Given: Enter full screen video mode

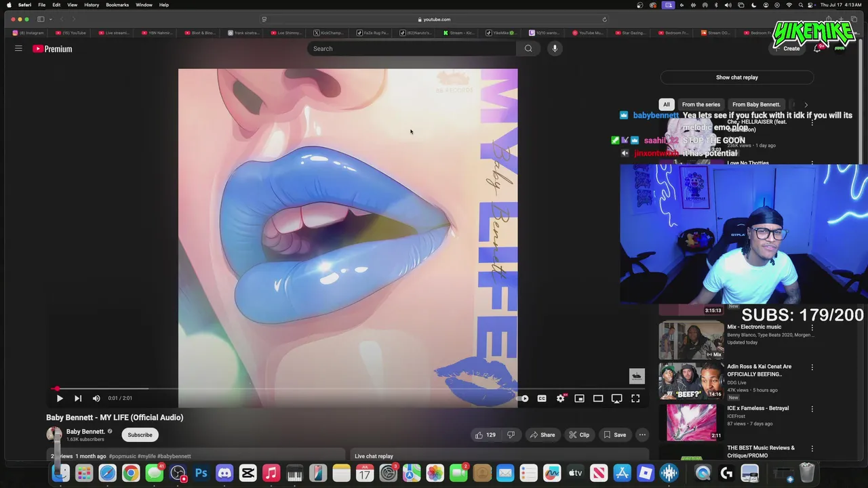Looking at the screenshot, I should tap(635, 399).
